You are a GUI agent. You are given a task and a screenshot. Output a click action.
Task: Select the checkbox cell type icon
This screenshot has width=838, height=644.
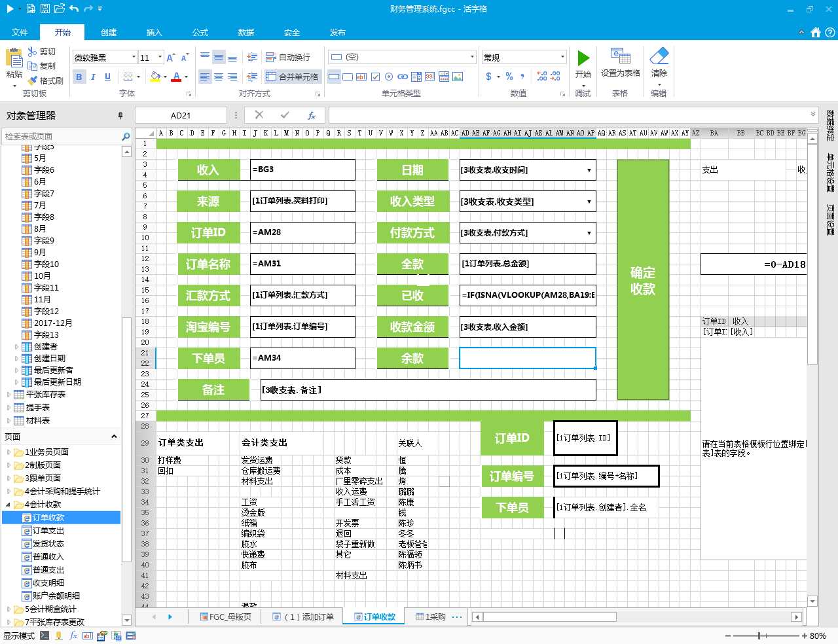375,77
